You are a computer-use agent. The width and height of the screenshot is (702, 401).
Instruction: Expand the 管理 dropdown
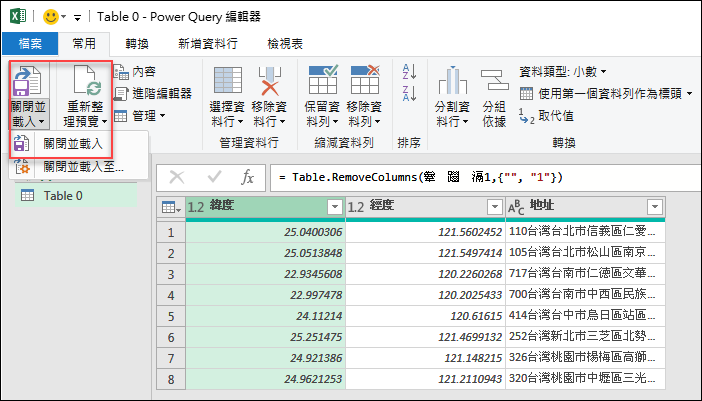coord(139,116)
